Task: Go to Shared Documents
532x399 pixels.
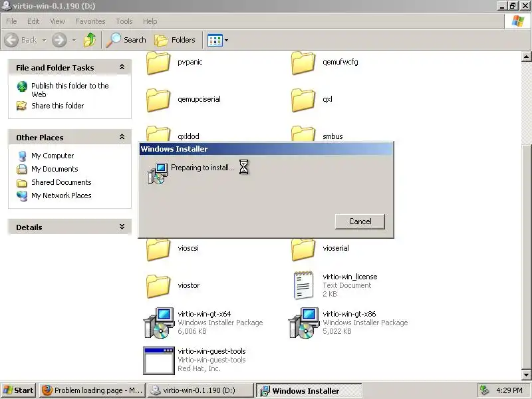Action: [61, 182]
